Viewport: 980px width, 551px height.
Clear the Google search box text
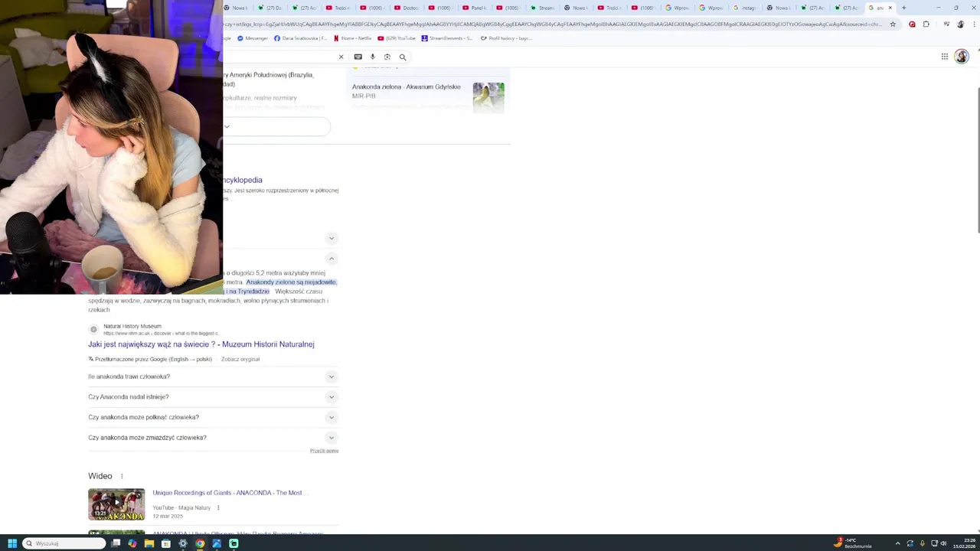341,57
